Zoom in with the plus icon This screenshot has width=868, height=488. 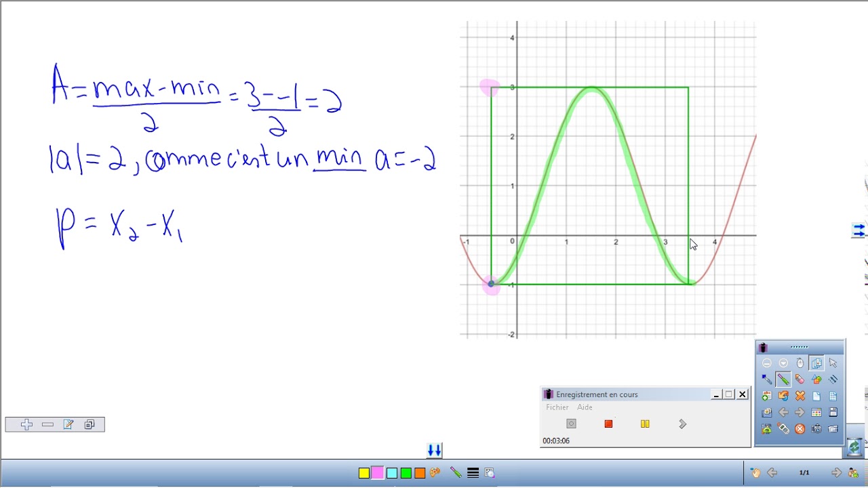pyautogui.click(x=26, y=425)
